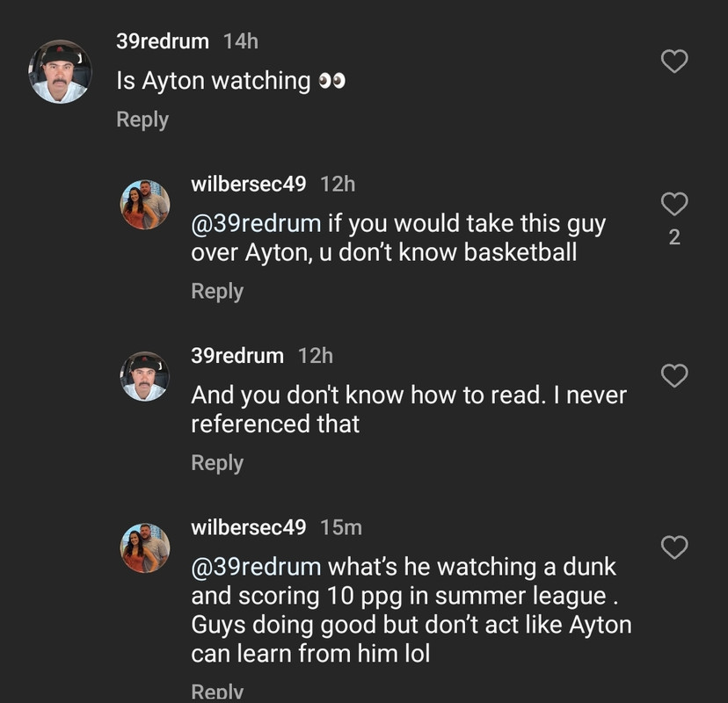Like 39redrum's 'don't know how to read' reply
Screen dimensions: 728x703
673,376
